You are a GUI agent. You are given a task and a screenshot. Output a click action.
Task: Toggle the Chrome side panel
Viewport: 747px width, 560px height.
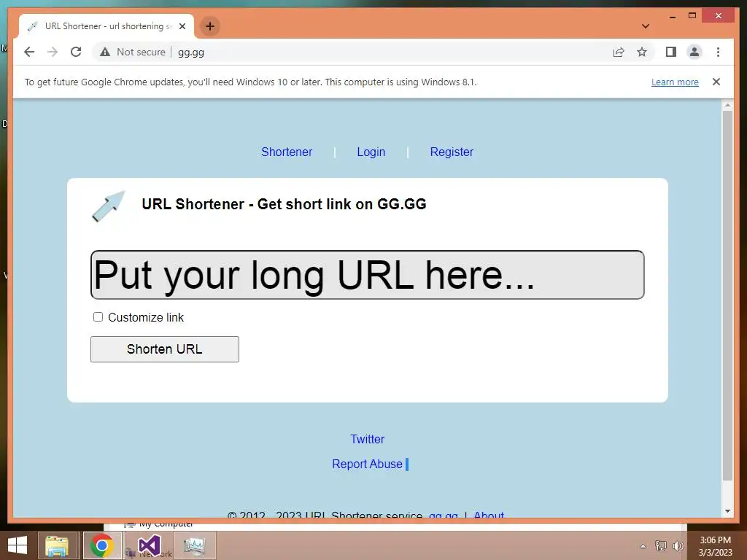click(x=671, y=52)
